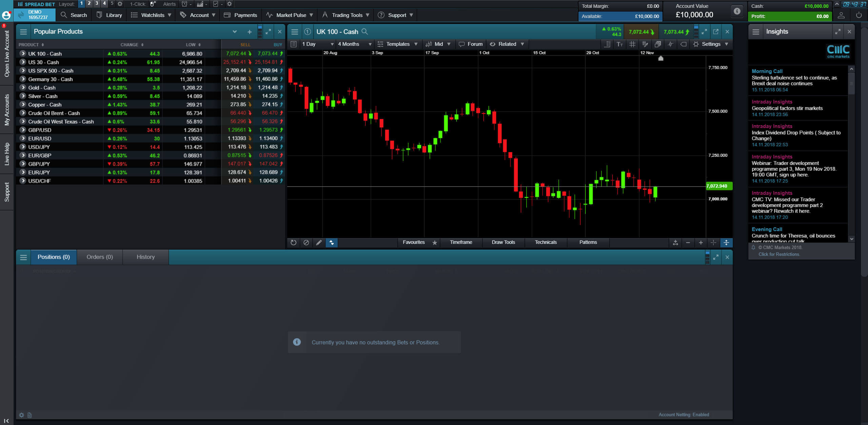Click the account info icon beside Account Value
This screenshot has width=868, height=425.
coord(737,11)
